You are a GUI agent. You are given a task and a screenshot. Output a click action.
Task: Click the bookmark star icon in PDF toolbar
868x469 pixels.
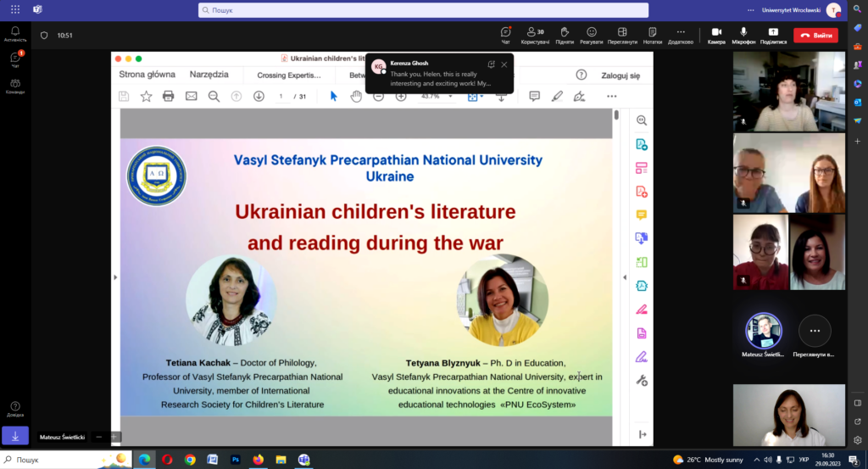[x=146, y=97]
